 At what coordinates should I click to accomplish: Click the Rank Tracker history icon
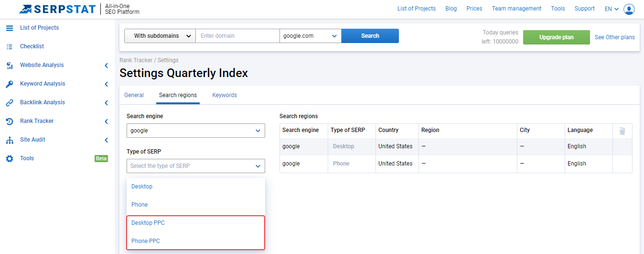click(10, 121)
